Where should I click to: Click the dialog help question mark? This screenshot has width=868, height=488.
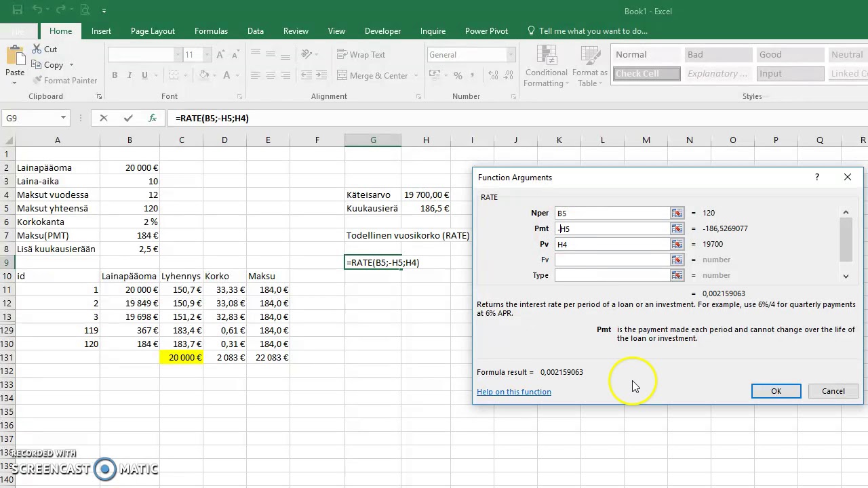click(x=816, y=177)
